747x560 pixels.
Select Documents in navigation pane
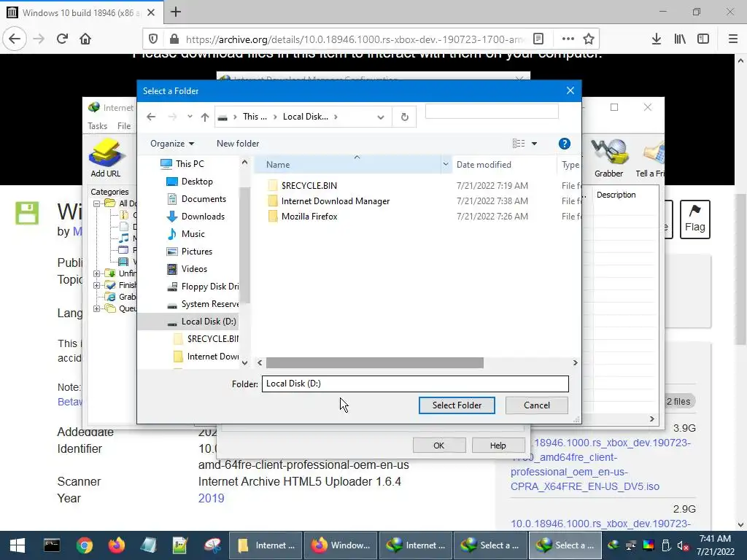point(204,199)
